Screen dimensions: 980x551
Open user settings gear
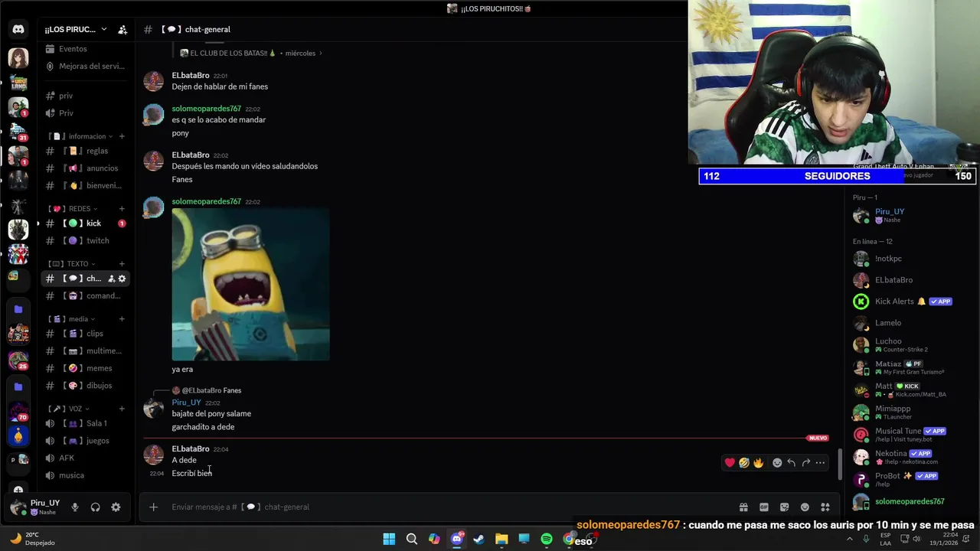point(116,507)
